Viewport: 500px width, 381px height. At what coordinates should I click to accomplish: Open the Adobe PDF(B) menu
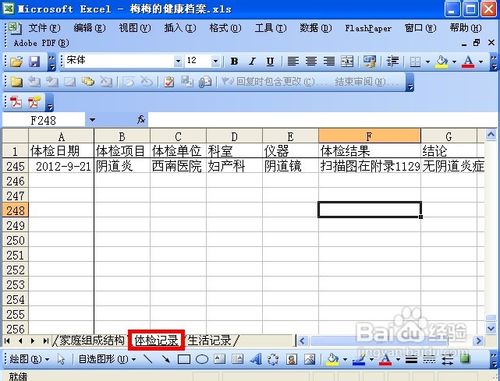click(41, 43)
